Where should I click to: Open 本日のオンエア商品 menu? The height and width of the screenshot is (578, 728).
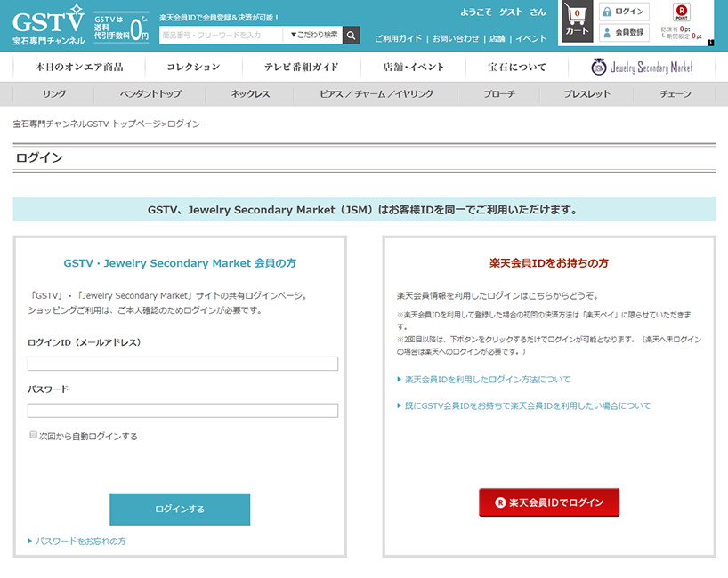click(79, 68)
